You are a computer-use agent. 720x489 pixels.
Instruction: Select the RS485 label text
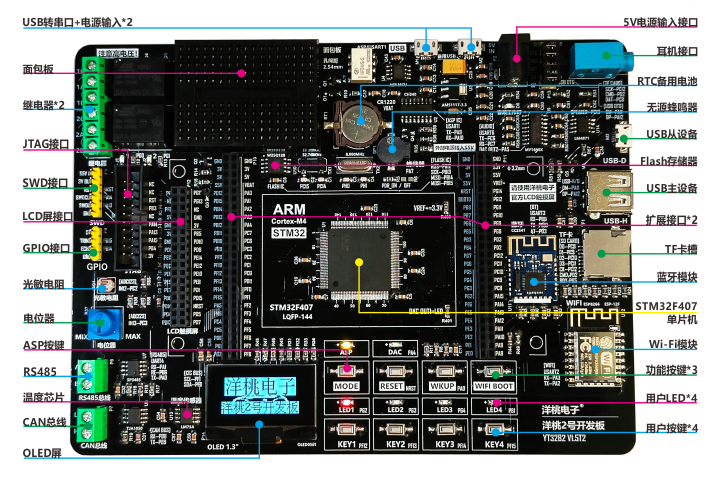(40, 371)
